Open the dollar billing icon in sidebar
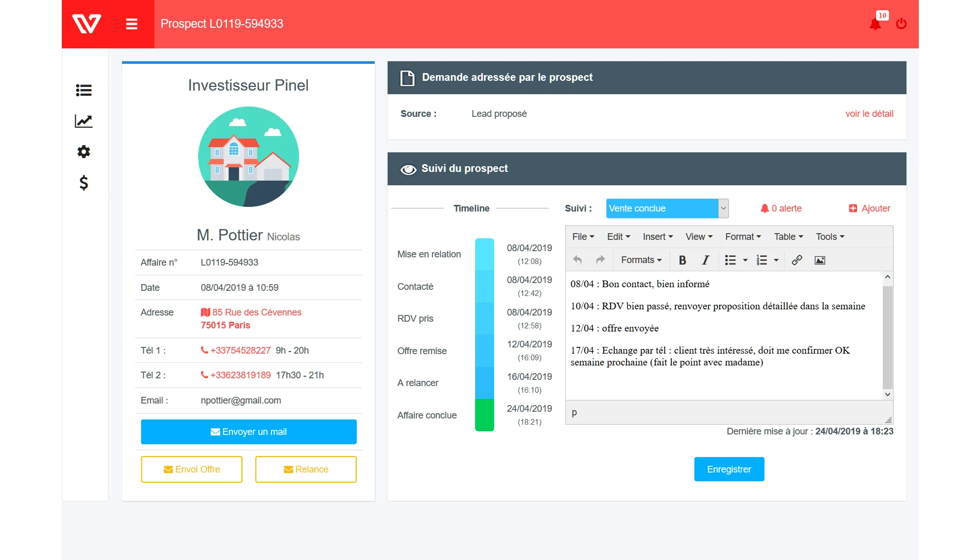 [84, 183]
